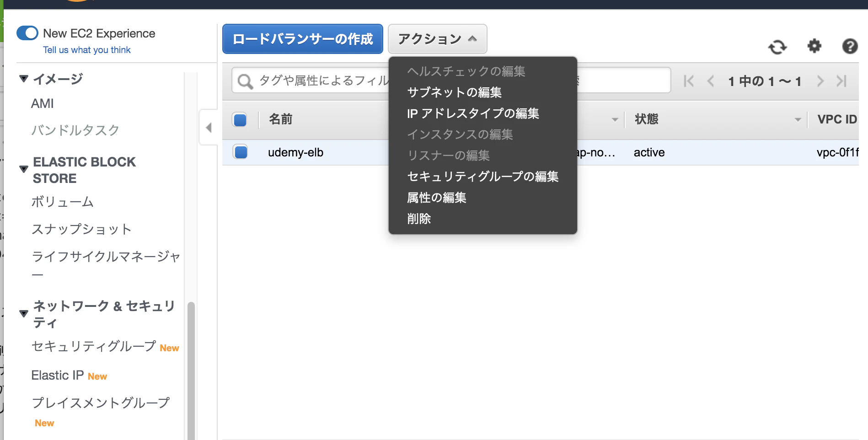868x440 pixels.
Task: Go to next page of results
Action: [x=820, y=81]
